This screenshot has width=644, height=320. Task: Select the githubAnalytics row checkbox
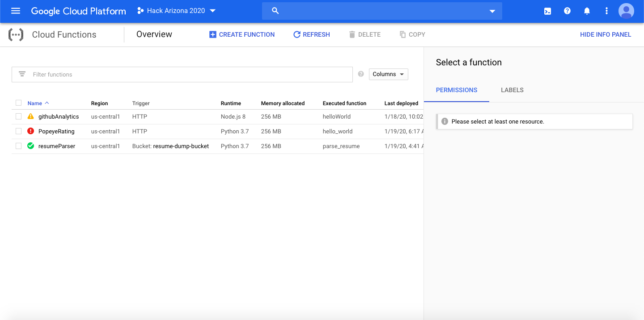[18, 116]
